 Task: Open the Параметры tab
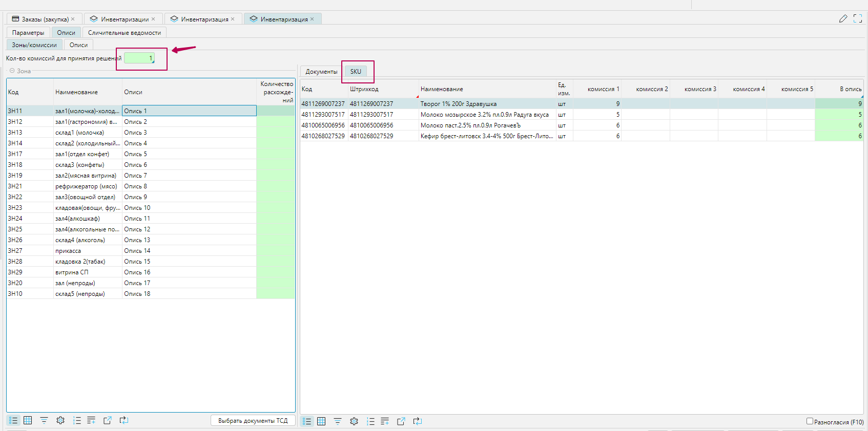coord(28,33)
